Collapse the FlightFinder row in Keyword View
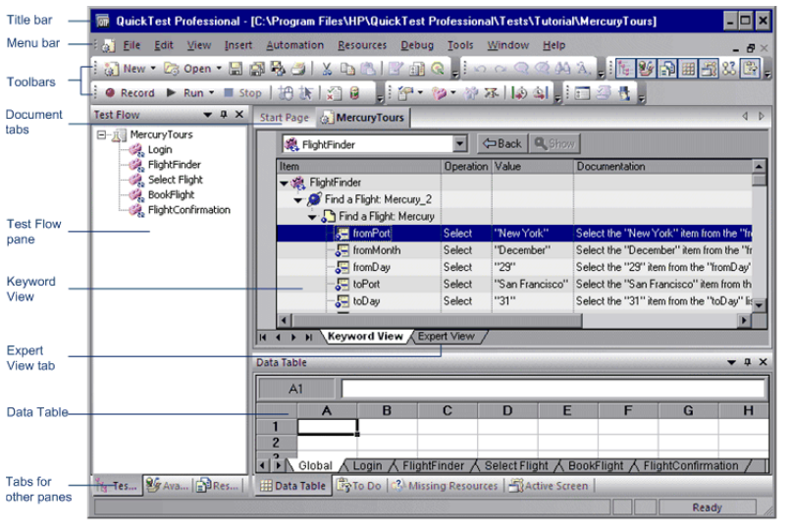Viewport: 791px width, 532px height. tap(284, 184)
